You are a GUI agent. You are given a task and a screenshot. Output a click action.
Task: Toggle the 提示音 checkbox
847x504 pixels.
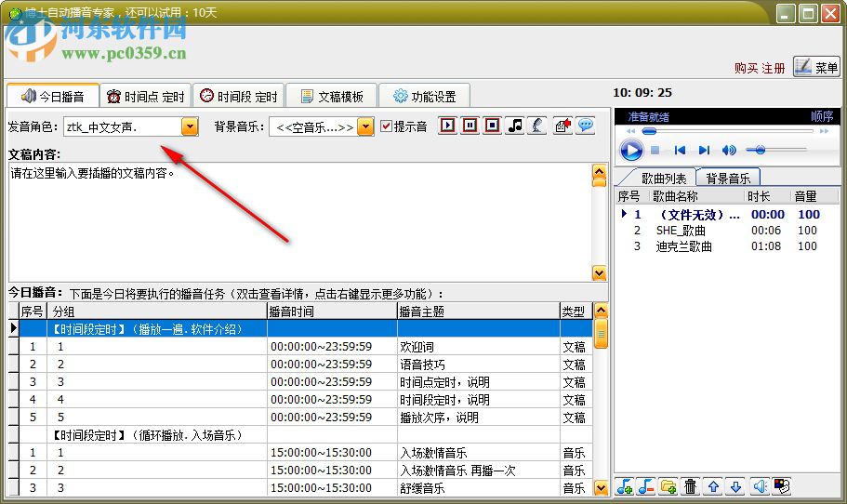(386, 126)
